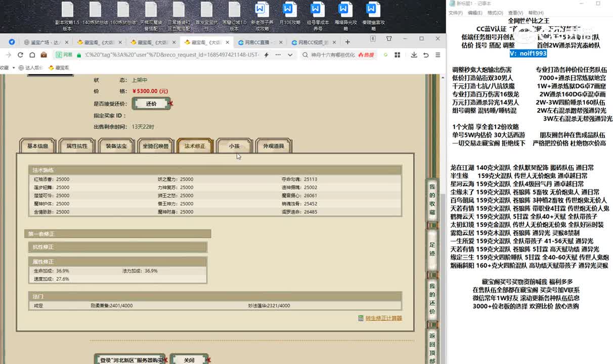Click the price ¥5300.00 text
The image size is (613, 364).
pyautogui.click(x=150, y=92)
